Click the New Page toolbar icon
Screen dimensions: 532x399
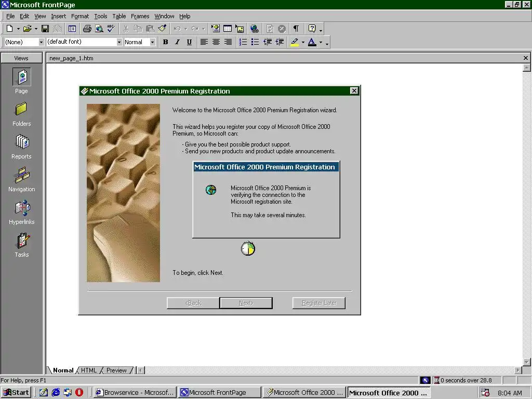[9, 29]
